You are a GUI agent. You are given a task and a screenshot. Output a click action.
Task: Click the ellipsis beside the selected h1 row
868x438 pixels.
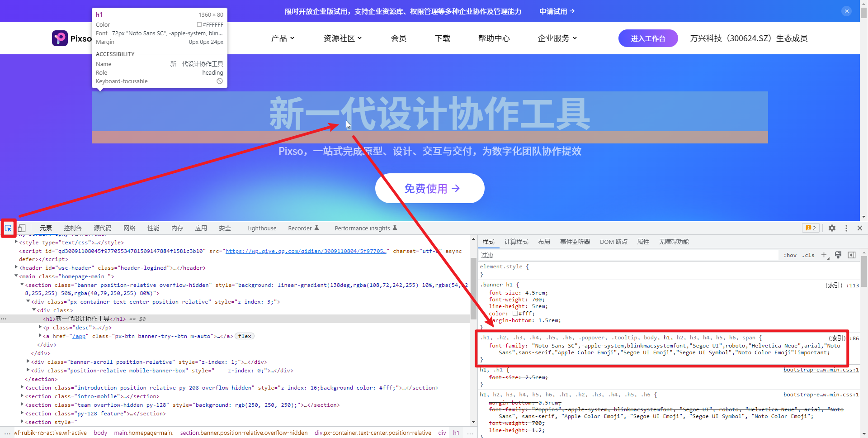point(4,319)
